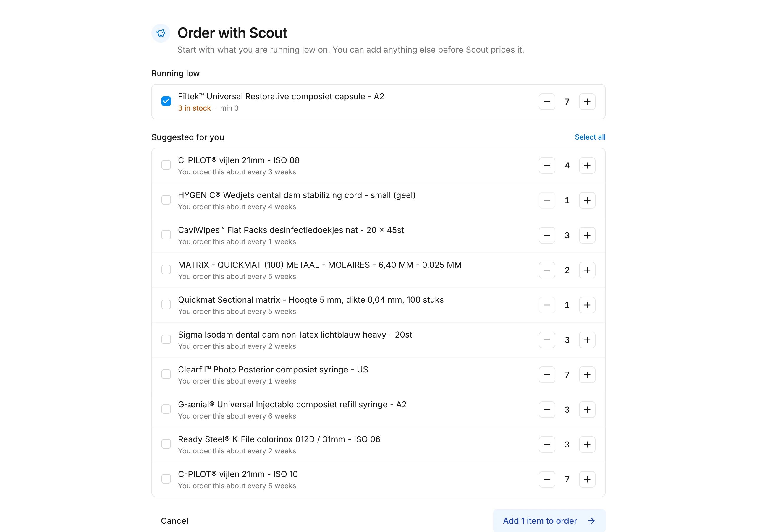Tick CaviWipes Flat Packs checkbox
Image resolution: width=757 pixels, height=532 pixels.
(166, 235)
